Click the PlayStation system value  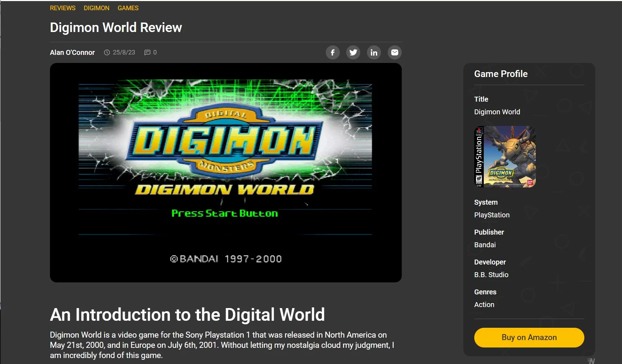click(492, 215)
